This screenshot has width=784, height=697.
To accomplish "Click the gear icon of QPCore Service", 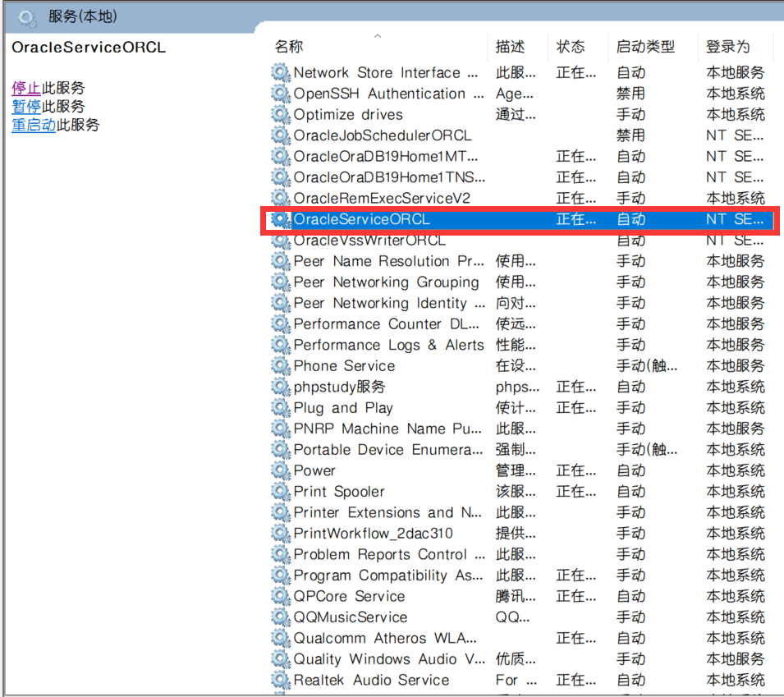I will [x=281, y=596].
